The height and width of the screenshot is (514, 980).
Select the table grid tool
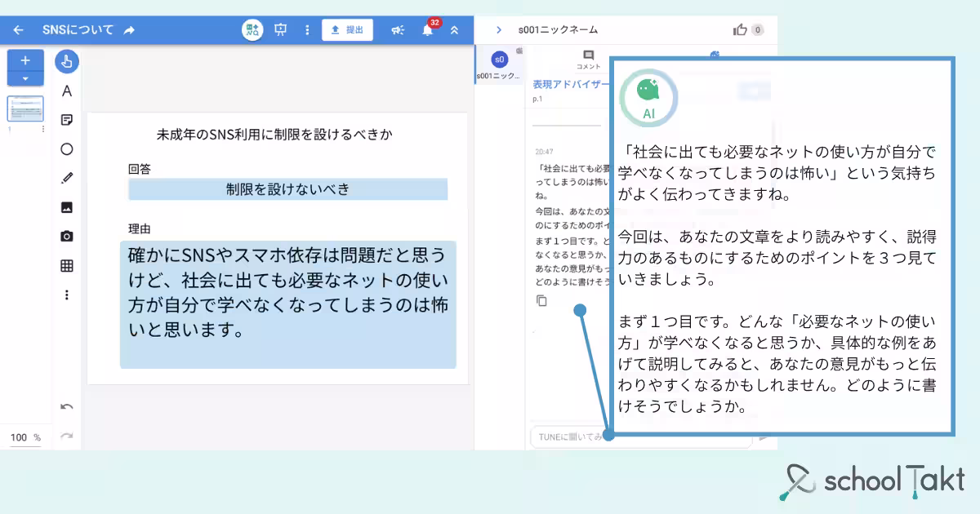[x=67, y=266]
